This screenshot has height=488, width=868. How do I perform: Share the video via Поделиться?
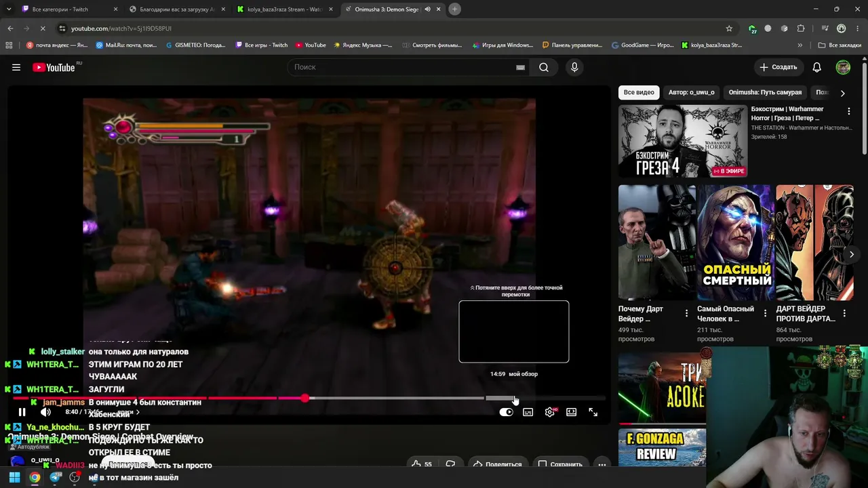[498, 464]
